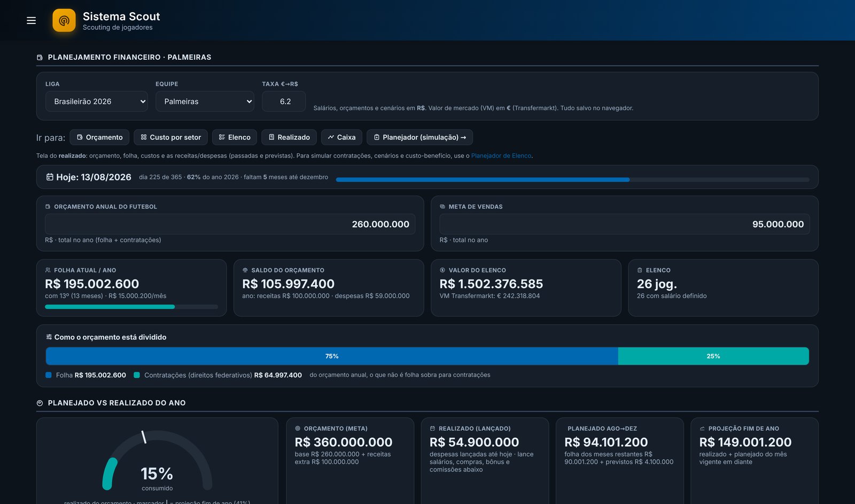Go to the Realizado section
Image resolution: width=855 pixels, height=504 pixels.
pos(289,137)
